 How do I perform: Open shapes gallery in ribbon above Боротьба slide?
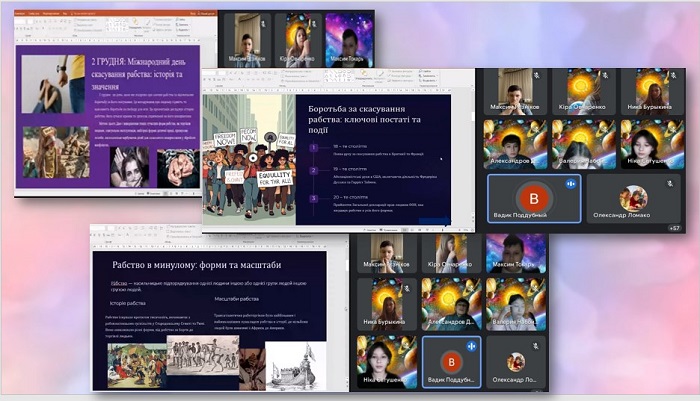tap(338, 76)
